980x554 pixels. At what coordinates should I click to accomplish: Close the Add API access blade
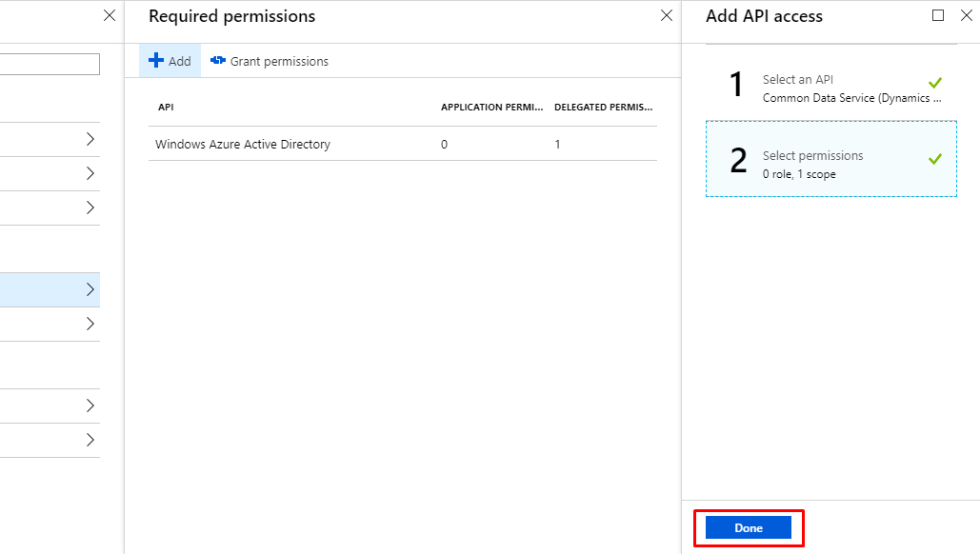964,15
